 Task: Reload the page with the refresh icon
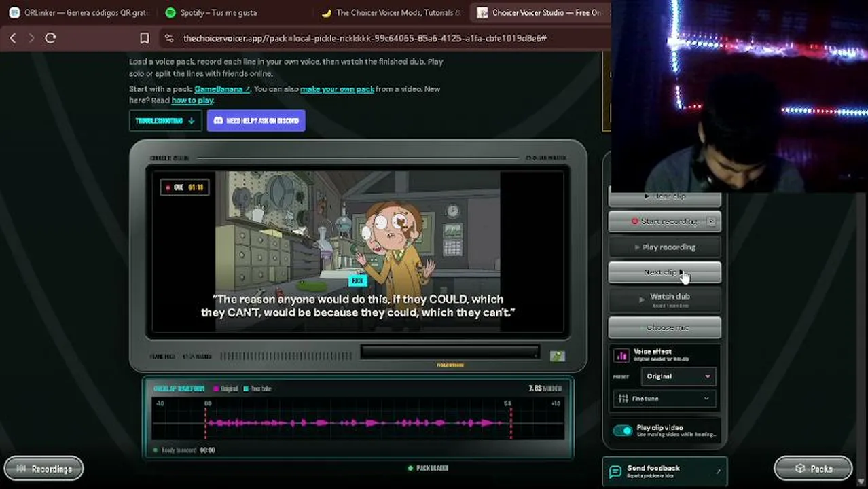tap(50, 38)
